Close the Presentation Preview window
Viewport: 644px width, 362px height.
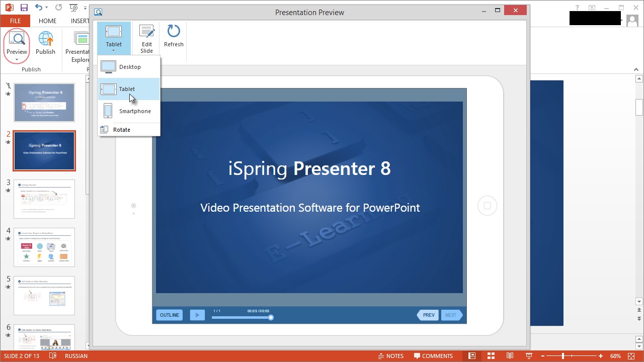click(516, 11)
